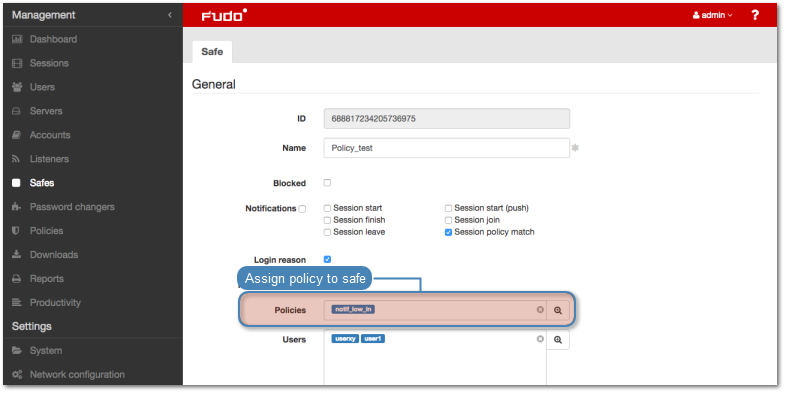Screen dimensions: 785x393
Task: Enable the Blocked checkbox
Action: (327, 183)
